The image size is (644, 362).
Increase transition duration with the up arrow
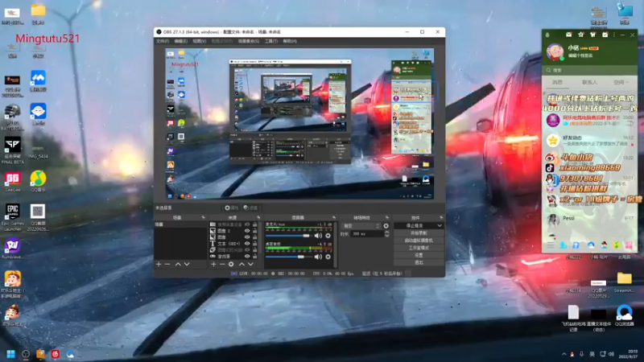pos(386,232)
